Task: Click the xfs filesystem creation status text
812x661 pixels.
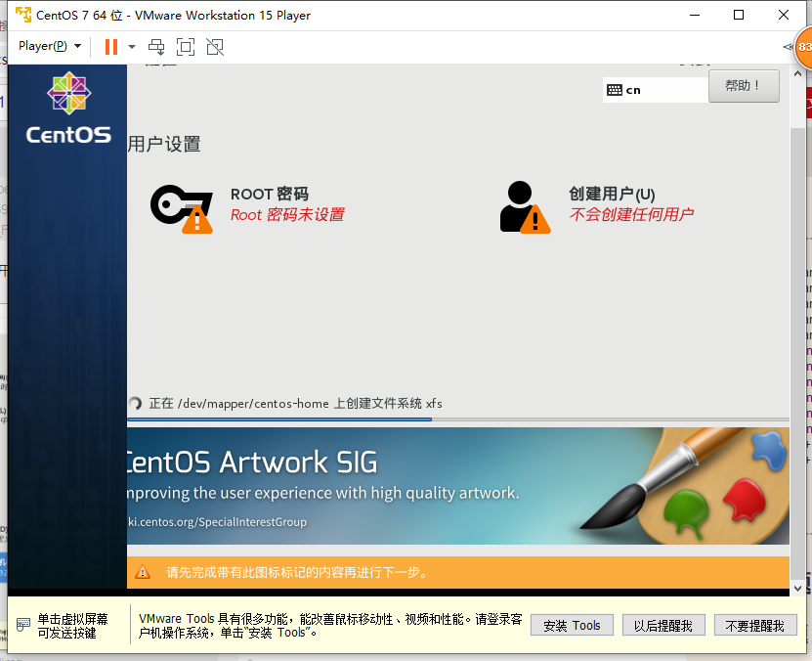Action: tap(296, 404)
